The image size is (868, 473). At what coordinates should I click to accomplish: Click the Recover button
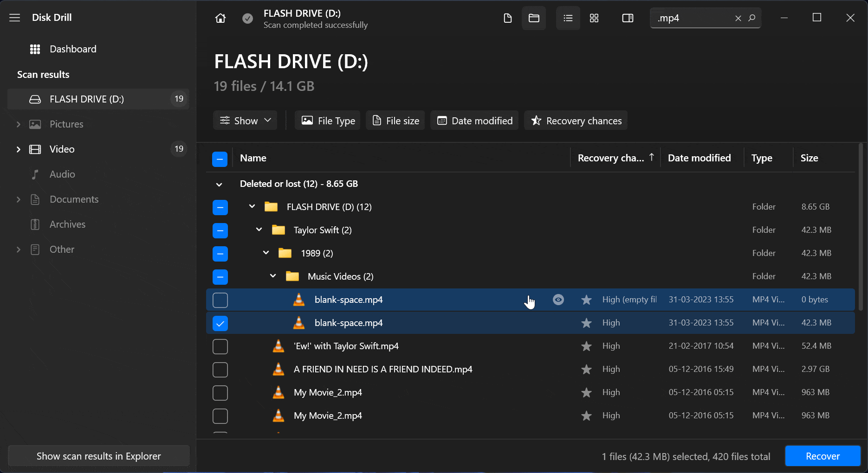pos(823,456)
